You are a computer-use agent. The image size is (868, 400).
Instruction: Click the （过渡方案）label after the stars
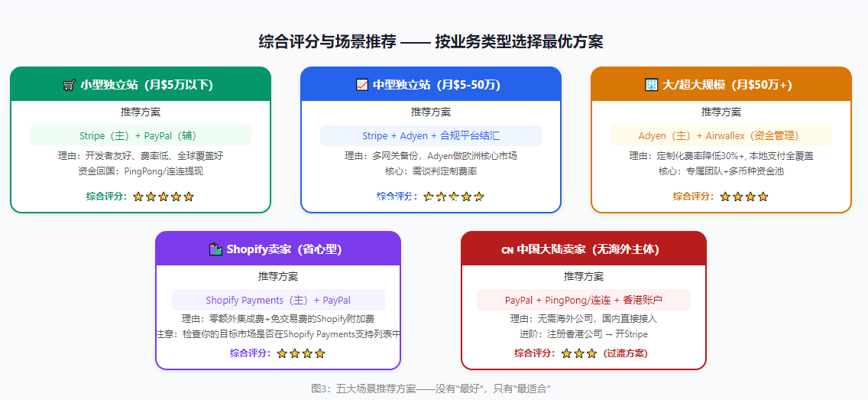tap(625, 353)
